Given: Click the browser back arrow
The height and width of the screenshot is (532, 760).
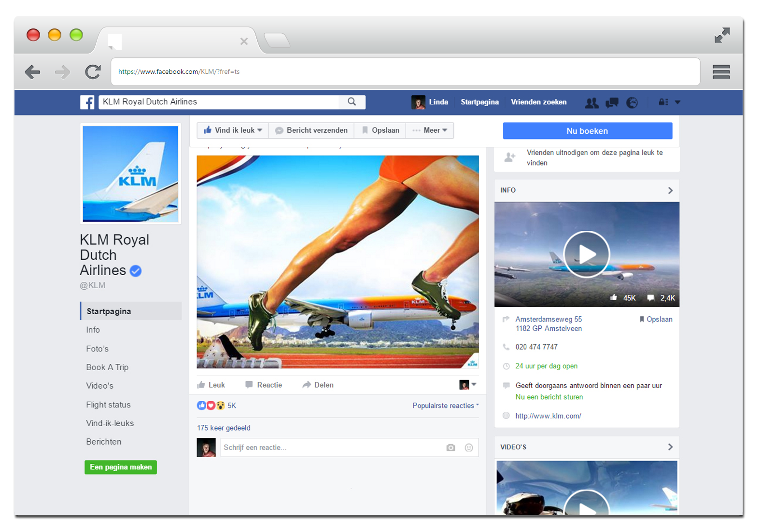Looking at the screenshot, I should coord(32,72).
